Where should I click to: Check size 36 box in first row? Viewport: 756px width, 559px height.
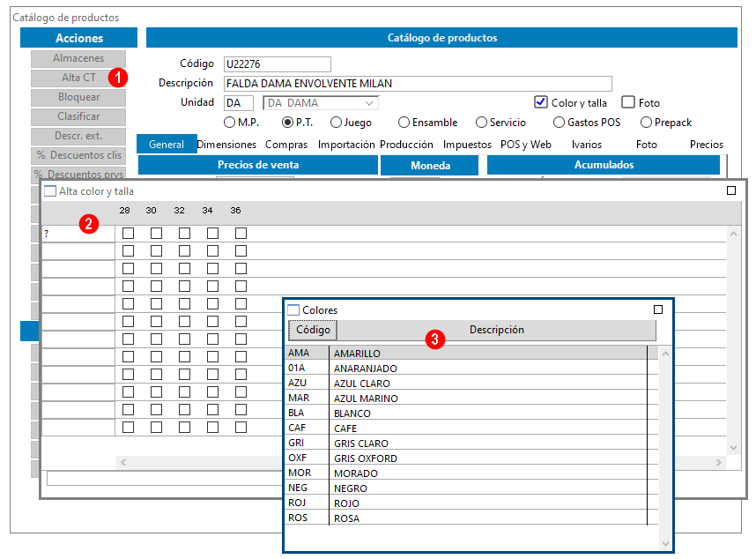point(241,234)
